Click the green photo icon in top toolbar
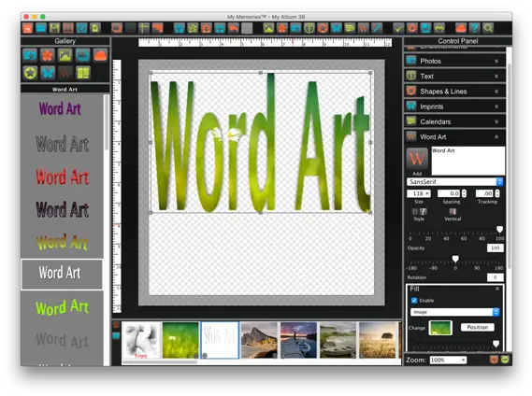The height and width of the screenshot is (396, 532). (x=268, y=28)
